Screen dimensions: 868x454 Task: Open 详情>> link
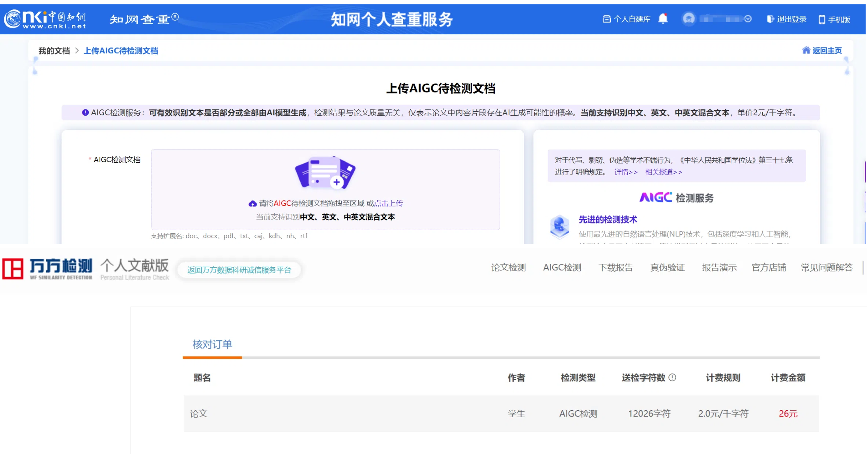(626, 172)
